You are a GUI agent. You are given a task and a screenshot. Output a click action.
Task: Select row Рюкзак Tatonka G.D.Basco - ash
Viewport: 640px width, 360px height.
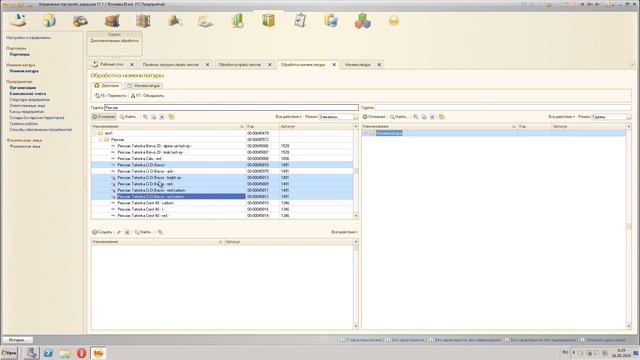[222, 171]
